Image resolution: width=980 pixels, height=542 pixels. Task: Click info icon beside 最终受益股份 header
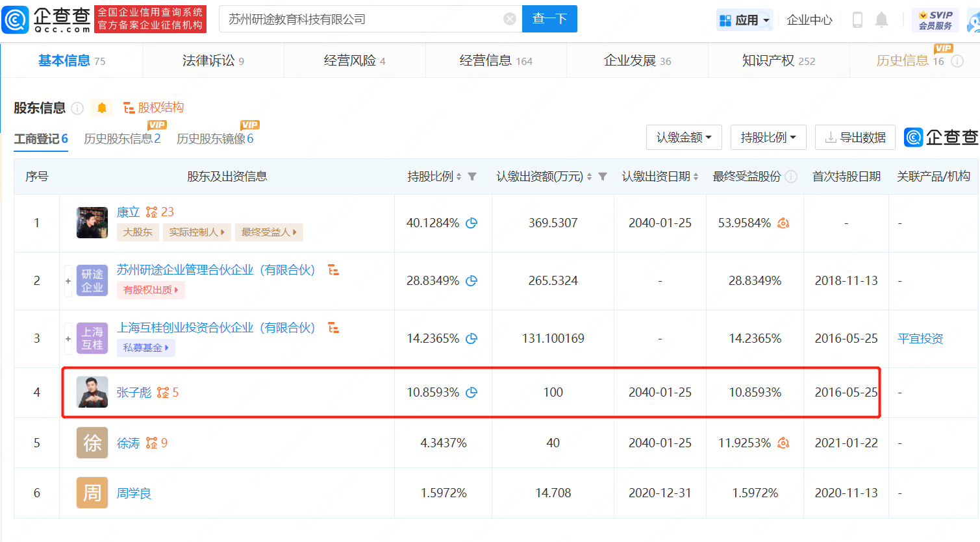[791, 177]
